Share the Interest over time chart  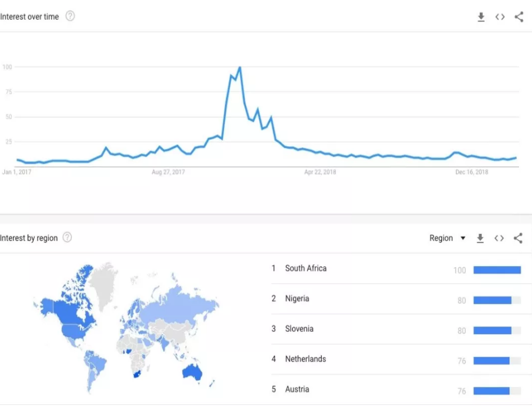[x=519, y=17]
